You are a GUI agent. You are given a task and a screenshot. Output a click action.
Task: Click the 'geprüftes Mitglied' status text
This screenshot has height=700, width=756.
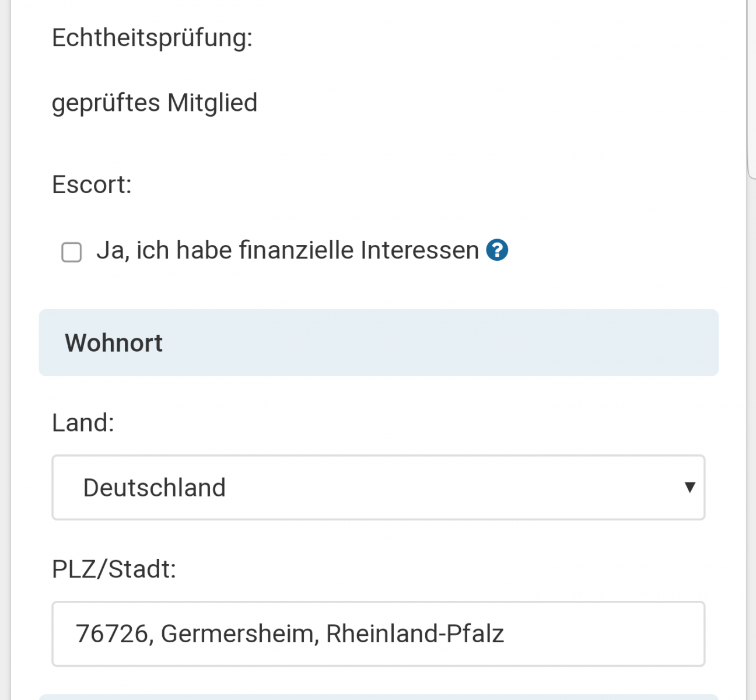pyautogui.click(x=155, y=103)
